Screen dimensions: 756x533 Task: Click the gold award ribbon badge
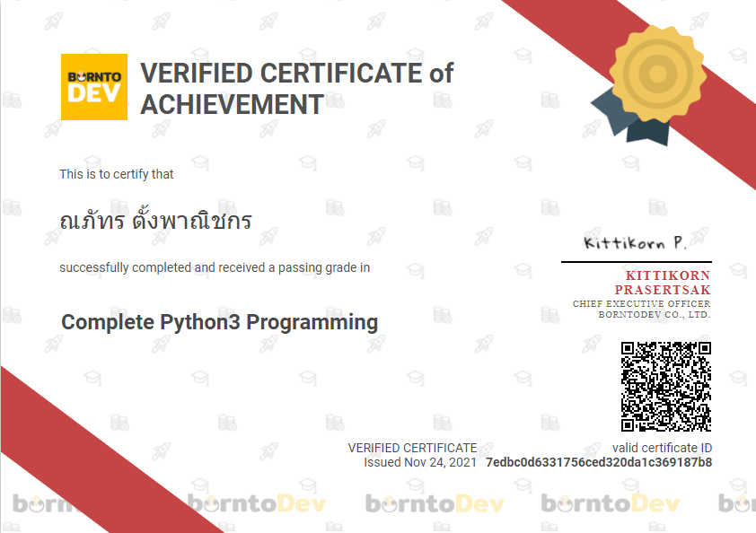pyautogui.click(x=648, y=86)
